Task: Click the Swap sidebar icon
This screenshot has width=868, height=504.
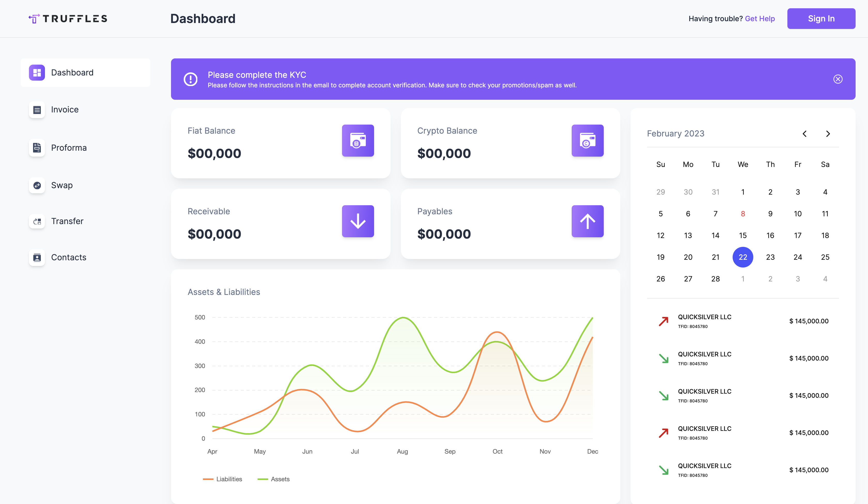Action: pos(37,185)
